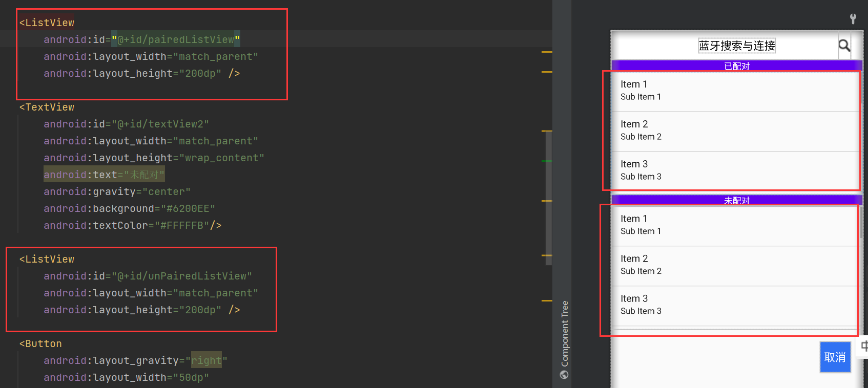This screenshot has height=388, width=868.
Task: Select Item 3 in the 已配对 list
Action: 735,171
